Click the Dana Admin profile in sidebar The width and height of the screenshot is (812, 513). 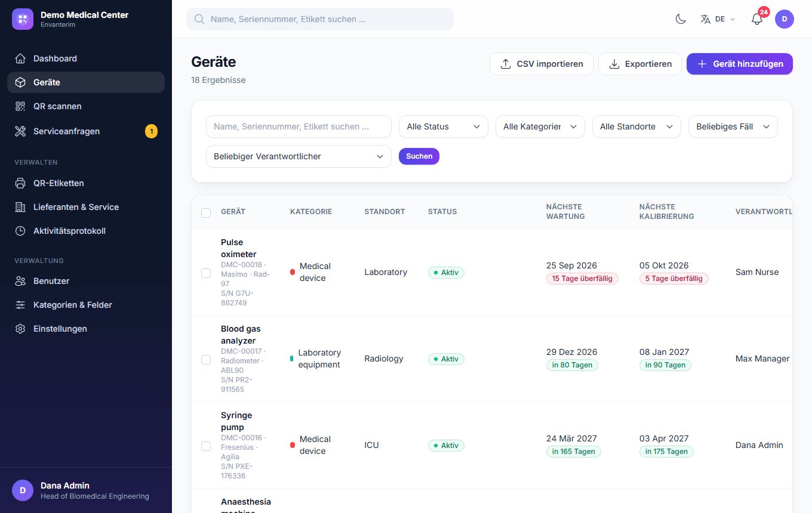(86, 490)
